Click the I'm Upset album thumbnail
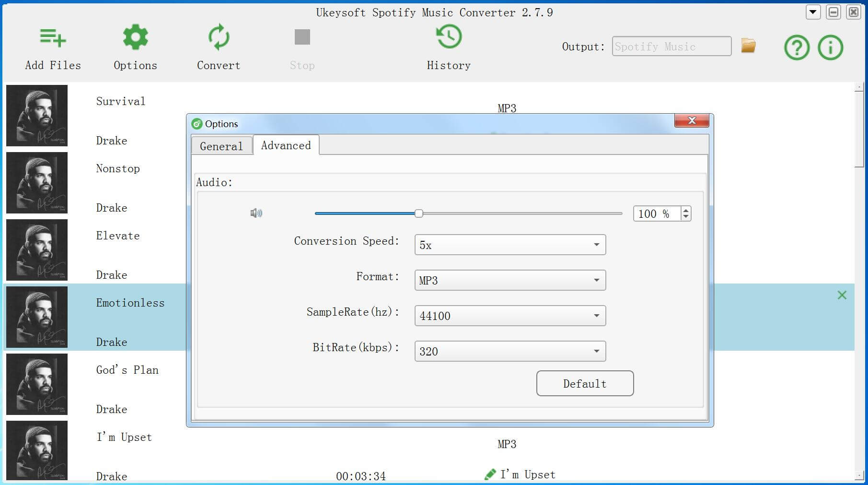 pyautogui.click(x=37, y=450)
